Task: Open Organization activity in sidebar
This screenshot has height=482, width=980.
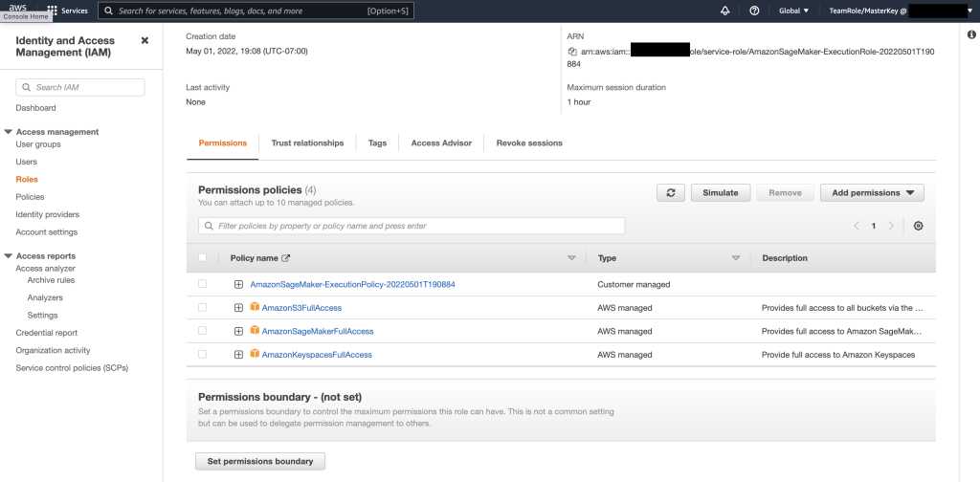Action: tap(54, 350)
